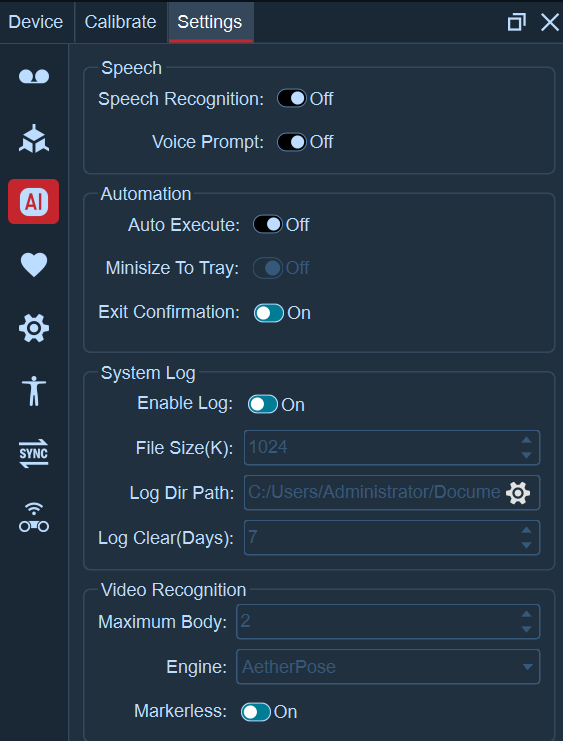Open the SYNC sidebar icon
This screenshot has height=741, width=563.
(x=34, y=454)
